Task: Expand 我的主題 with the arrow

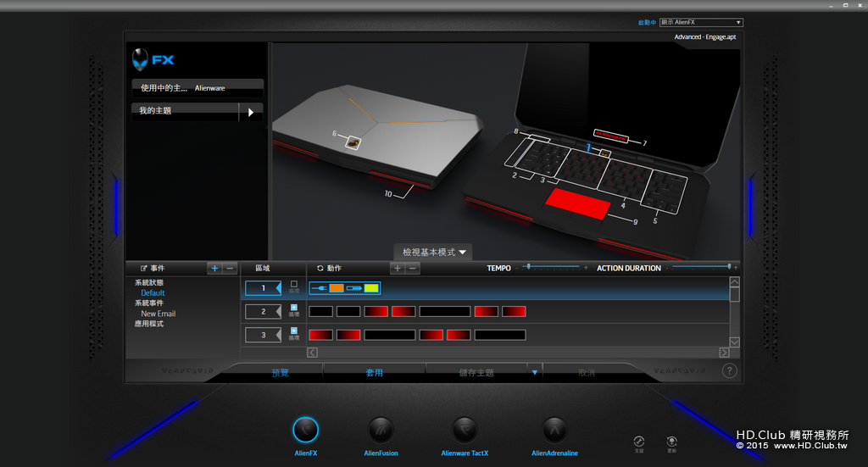Action: point(251,112)
